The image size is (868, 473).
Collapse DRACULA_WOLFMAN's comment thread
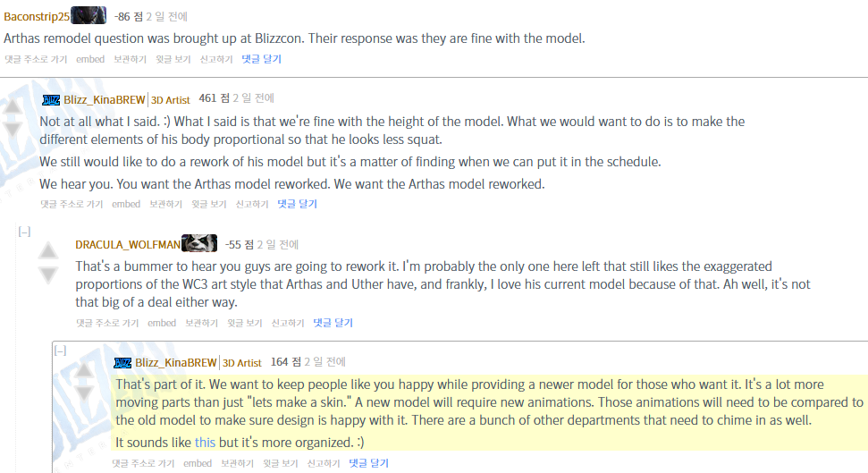click(24, 232)
